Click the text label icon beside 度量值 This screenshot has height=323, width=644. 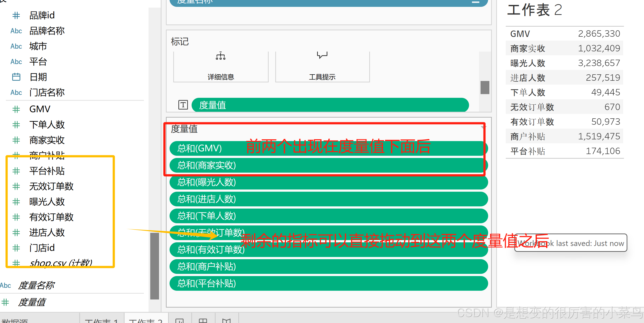[183, 105]
